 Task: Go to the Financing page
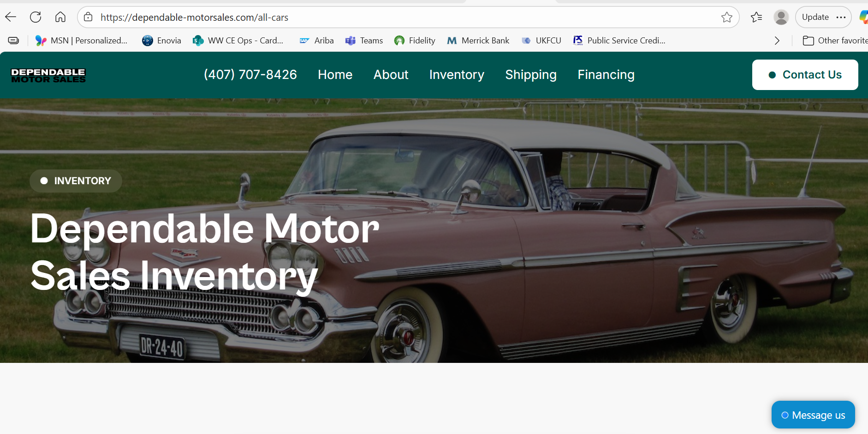pos(606,75)
